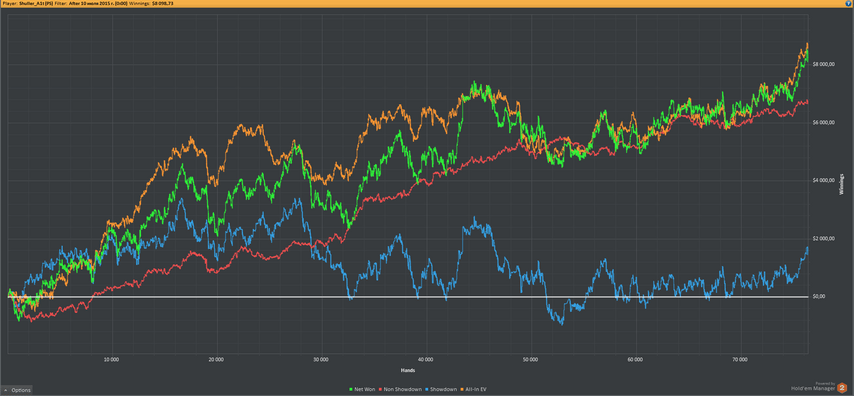
Task: Click the Hands x-axis title
Action: coord(408,371)
